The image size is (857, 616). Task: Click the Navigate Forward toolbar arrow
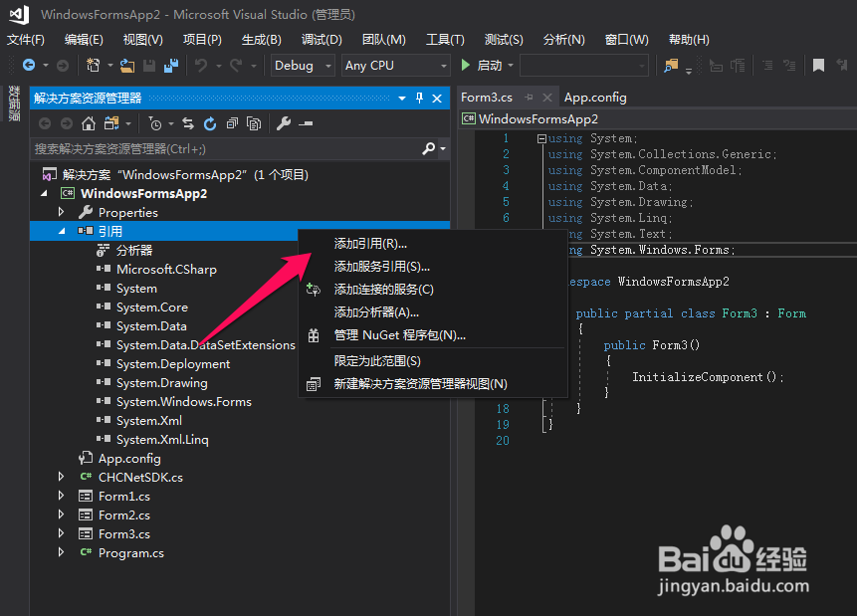[63, 66]
